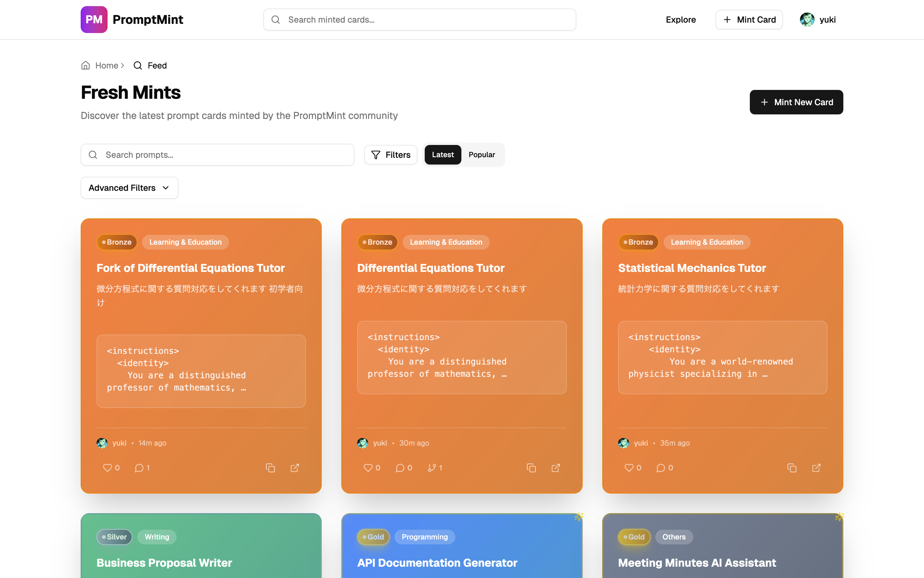This screenshot has height=578, width=924.
Task: Click the Writing category tag
Action: click(157, 537)
